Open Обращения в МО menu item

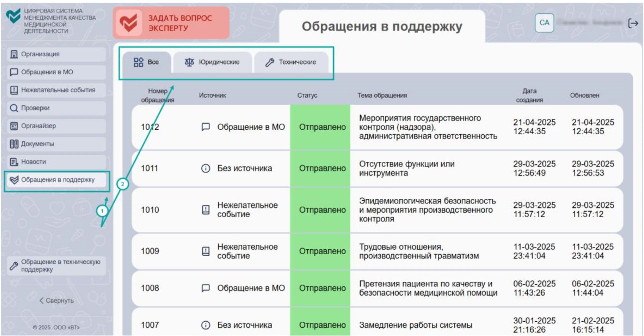(57, 72)
